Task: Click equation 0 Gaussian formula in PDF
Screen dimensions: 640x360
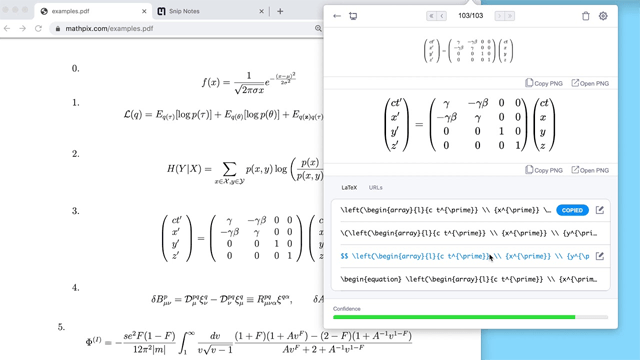Action: (249, 83)
